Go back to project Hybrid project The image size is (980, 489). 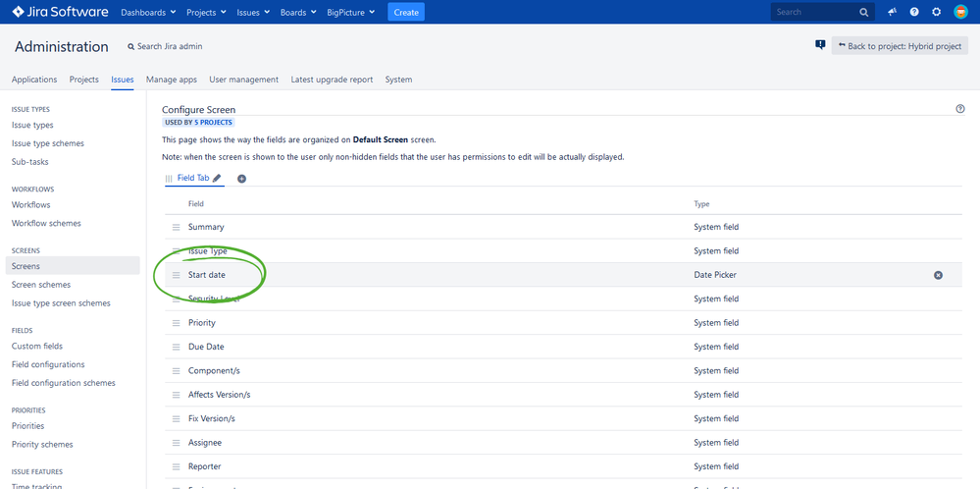coord(900,45)
